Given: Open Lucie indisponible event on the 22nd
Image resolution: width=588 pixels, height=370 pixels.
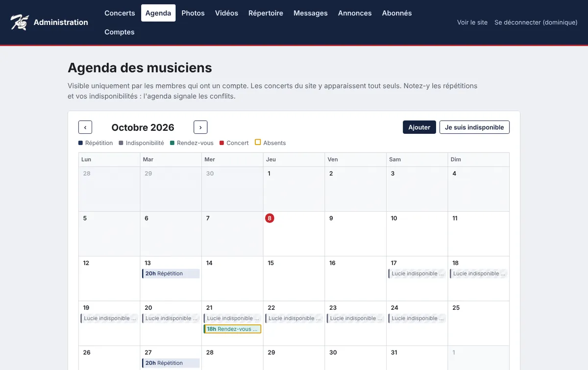Looking at the screenshot, I should (x=294, y=319).
